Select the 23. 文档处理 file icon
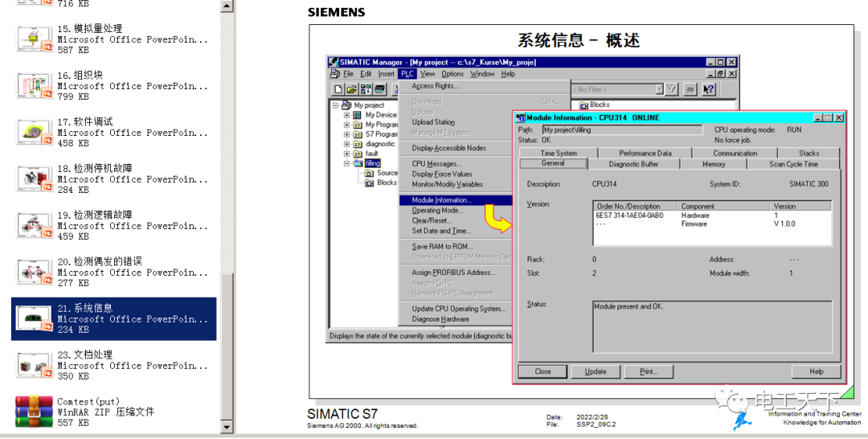Image resolution: width=868 pixels, height=439 pixels. (35, 365)
